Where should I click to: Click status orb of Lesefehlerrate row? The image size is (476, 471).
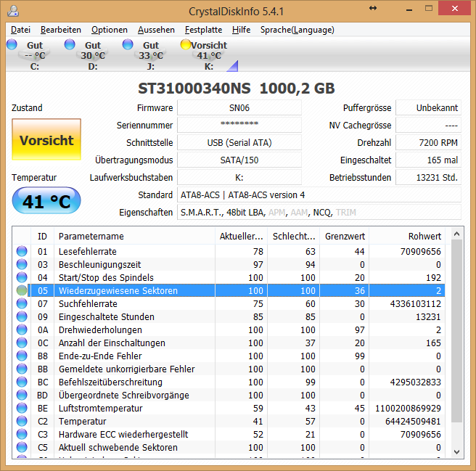(x=22, y=251)
